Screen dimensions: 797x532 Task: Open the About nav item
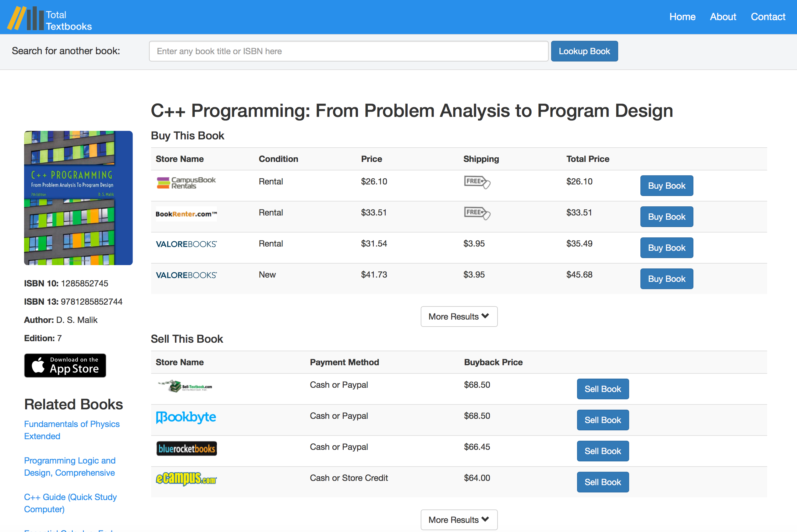[x=723, y=17]
